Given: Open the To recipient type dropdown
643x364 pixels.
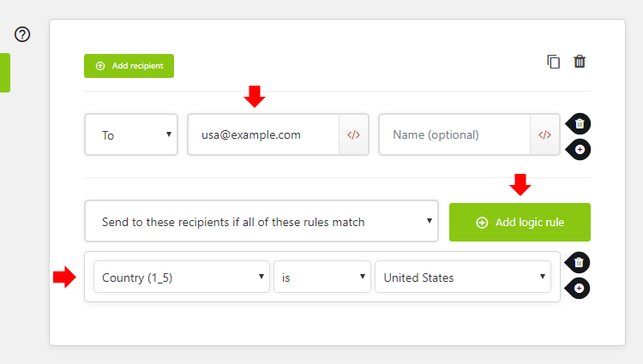Looking at the screenshot, I should click(131, 134).
